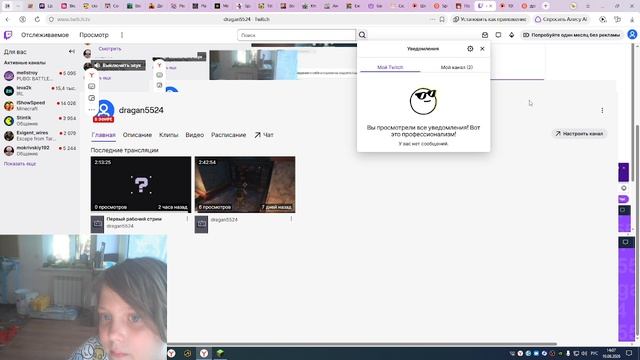Viewport: 640px width, 360px height.
Task: Open the Первый рабочий стрим title link
Action: pyautogui.click(x=134, y=219)
